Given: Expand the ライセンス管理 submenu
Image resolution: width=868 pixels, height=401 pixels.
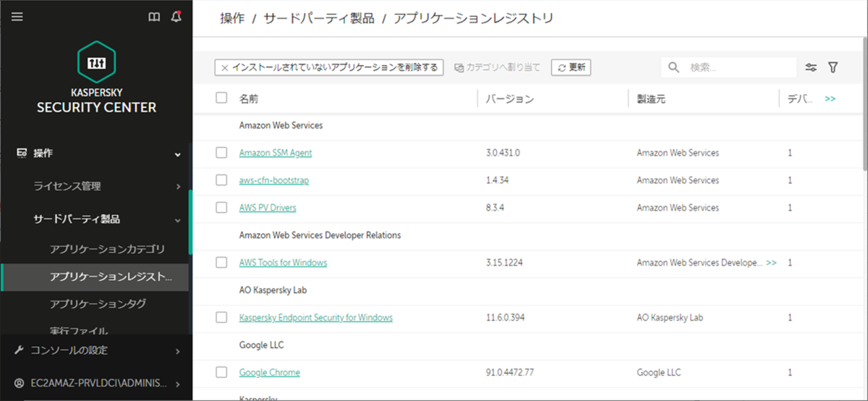Looking at the screenshot, I should pyautogui.click(x=178, y=187).
